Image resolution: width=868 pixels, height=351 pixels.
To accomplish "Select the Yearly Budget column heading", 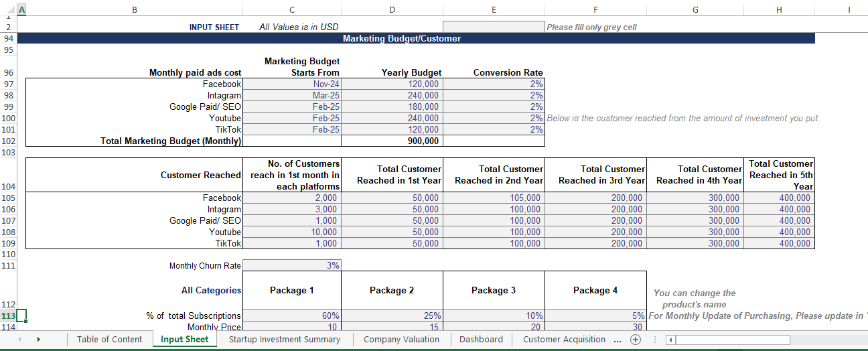I will [411, 73].
